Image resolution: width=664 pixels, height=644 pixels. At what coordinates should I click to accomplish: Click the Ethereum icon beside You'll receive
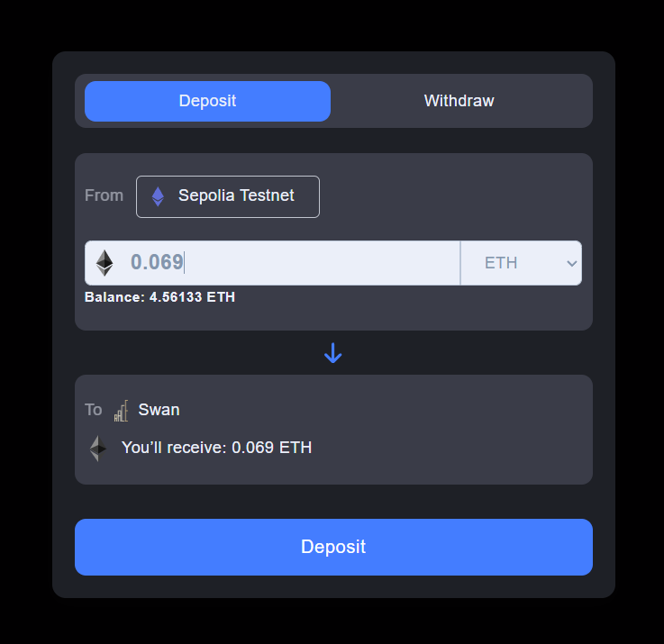98,449
